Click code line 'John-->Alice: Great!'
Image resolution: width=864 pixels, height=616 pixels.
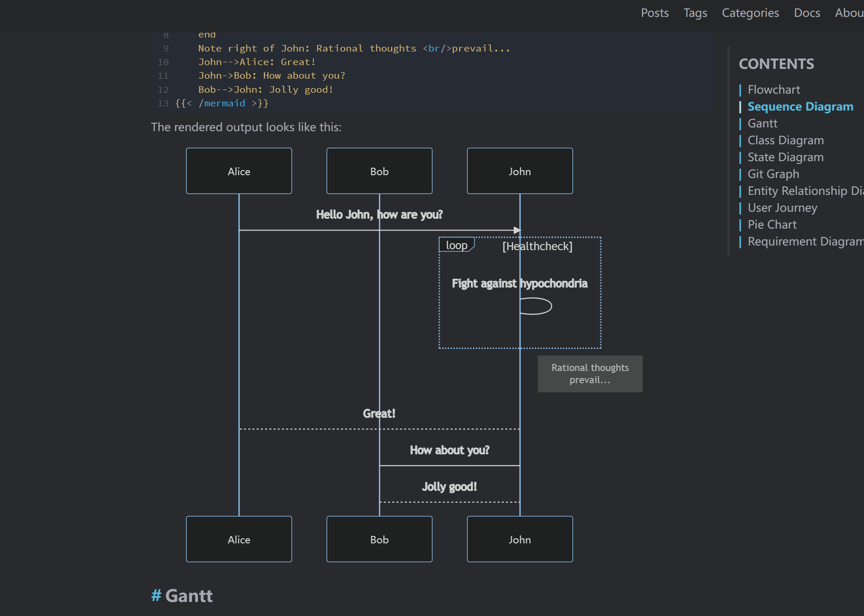(x=257, y=62)
